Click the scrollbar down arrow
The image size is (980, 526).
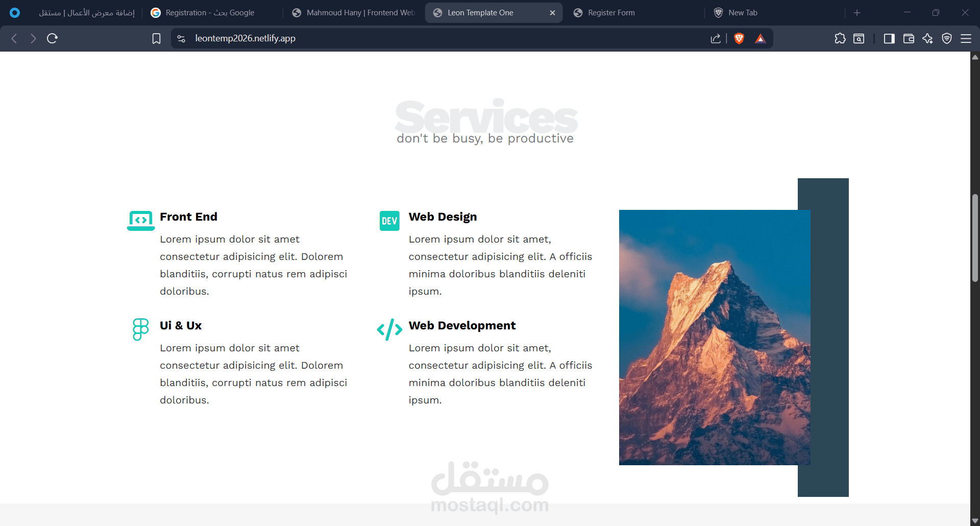[975, 521]
